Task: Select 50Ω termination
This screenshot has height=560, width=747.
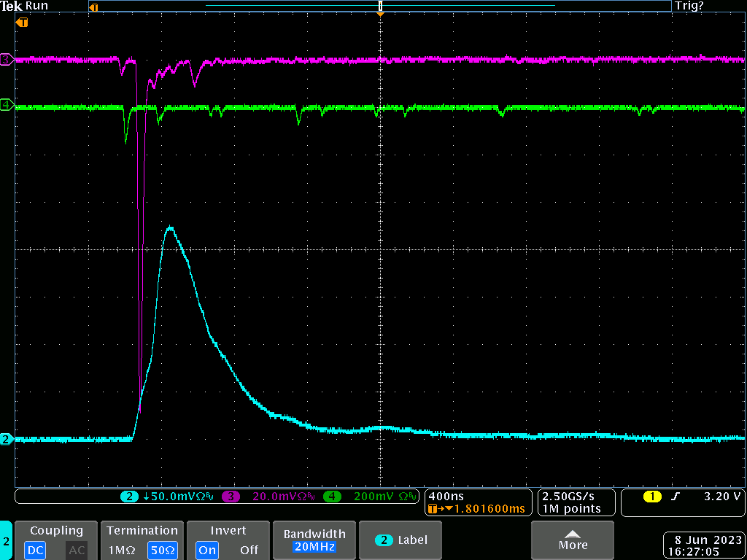Action: (x=163, y=551)
